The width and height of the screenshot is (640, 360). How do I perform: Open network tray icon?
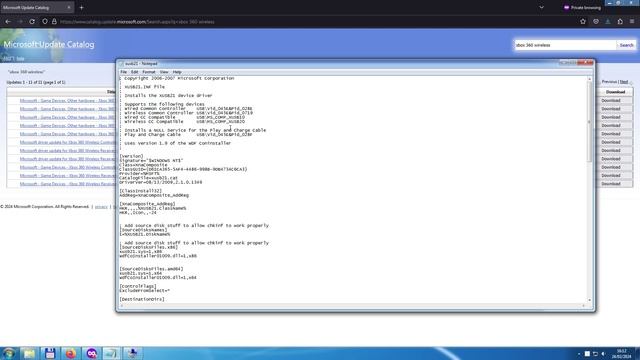click(595, 353)
